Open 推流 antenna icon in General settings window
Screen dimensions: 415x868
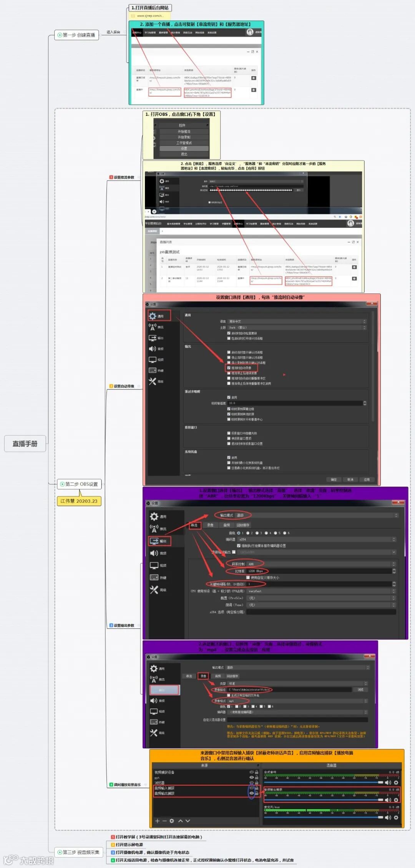[x=153, y=327]
